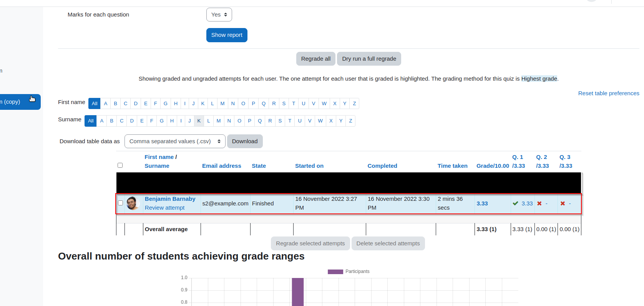Filter First name by letter A
644x306 pixels.
pyautogui.click(x=106, y=104)
